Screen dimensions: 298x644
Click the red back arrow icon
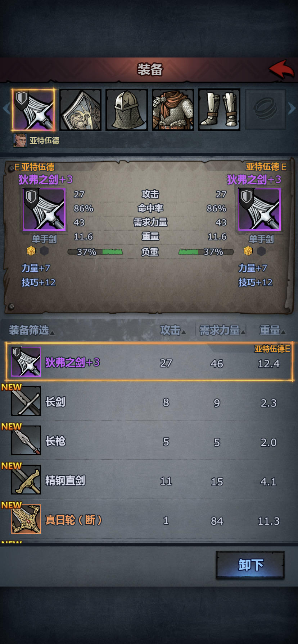(x=281, y=69)
